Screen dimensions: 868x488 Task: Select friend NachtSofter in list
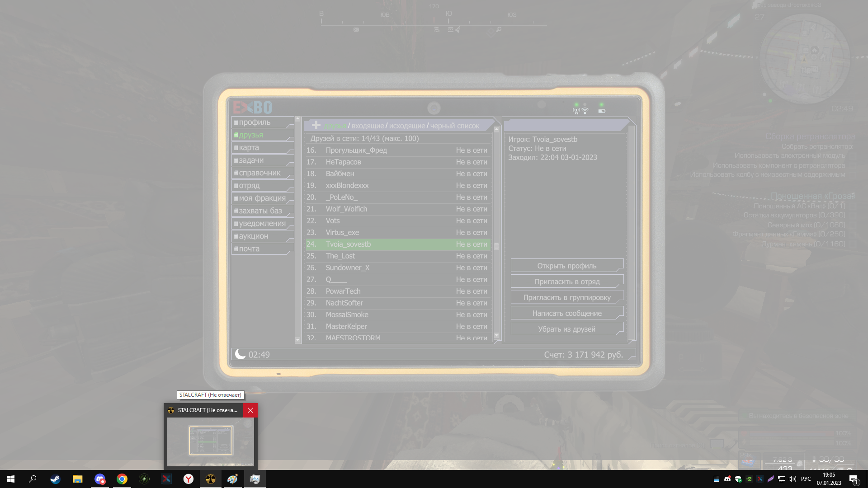click(398, 303)
